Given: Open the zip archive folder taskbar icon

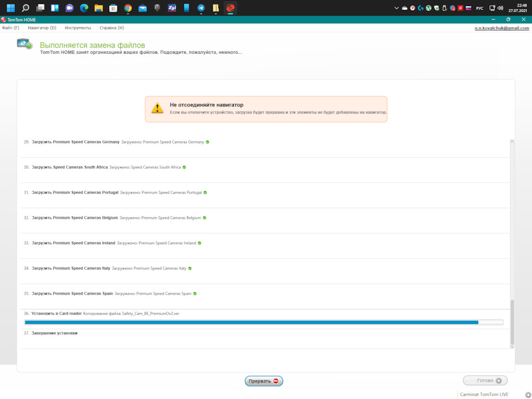Looking at the screenshot, I should click(216, 8).
